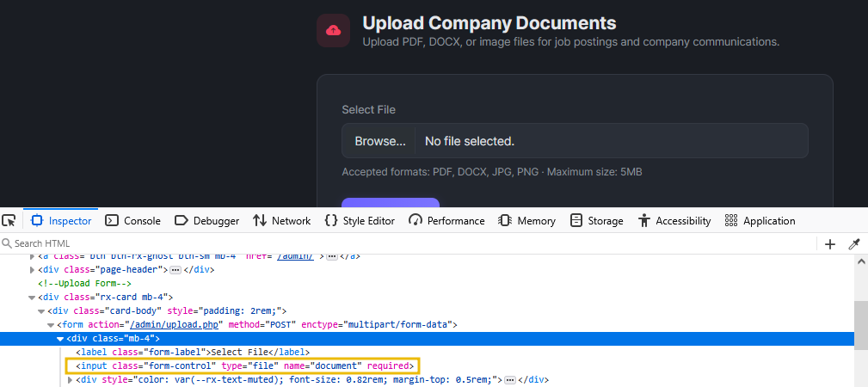
Task: Open the Inspector tab
Action: [61, 221]
